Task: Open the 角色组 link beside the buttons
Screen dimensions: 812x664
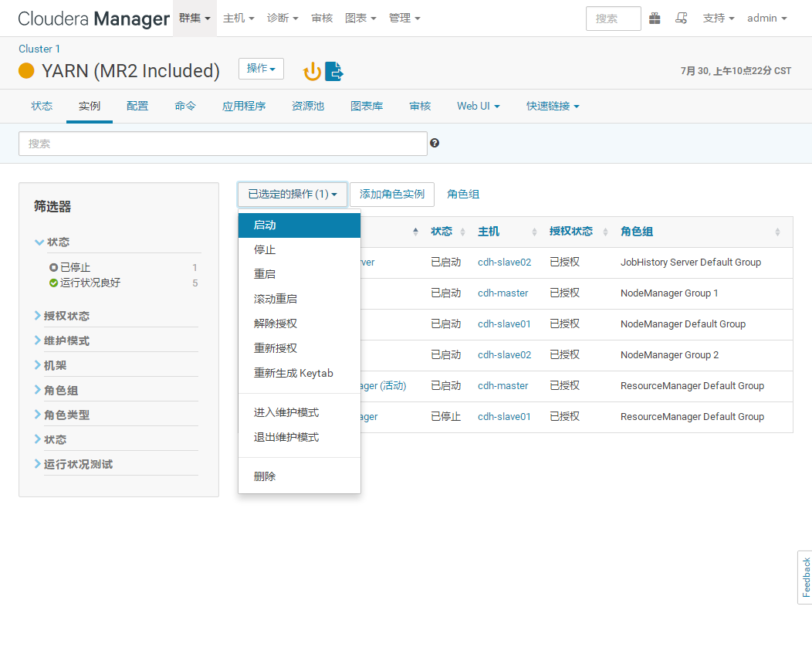Action: pos(463,195)
